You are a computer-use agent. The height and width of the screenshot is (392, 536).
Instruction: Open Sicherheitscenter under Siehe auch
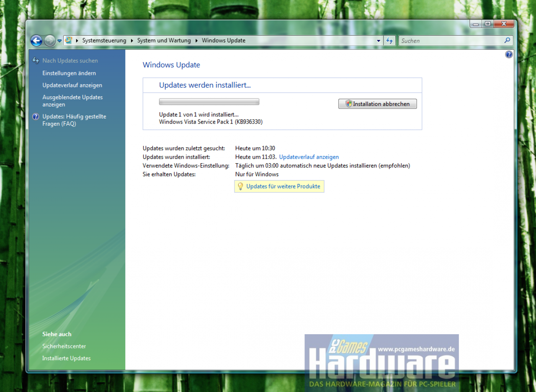64,346
